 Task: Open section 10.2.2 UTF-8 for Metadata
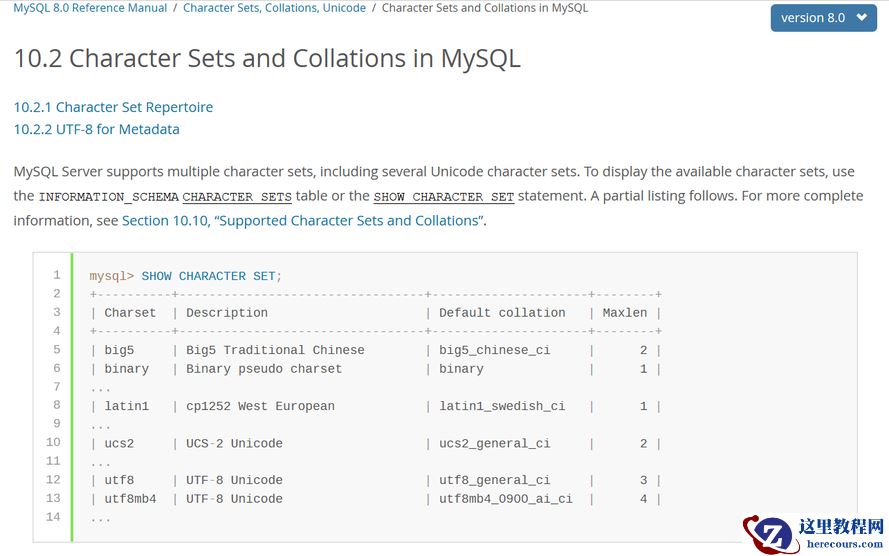click(96, 129)
